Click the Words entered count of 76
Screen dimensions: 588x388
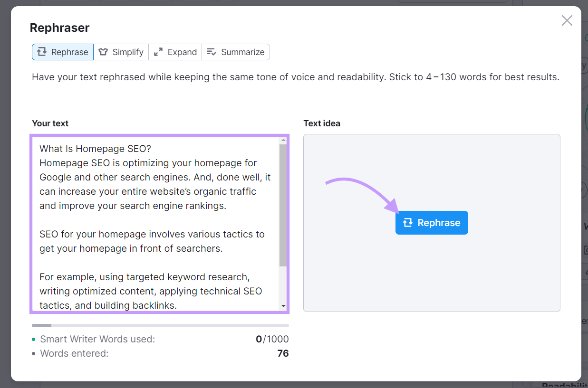[x=283, y=353]
